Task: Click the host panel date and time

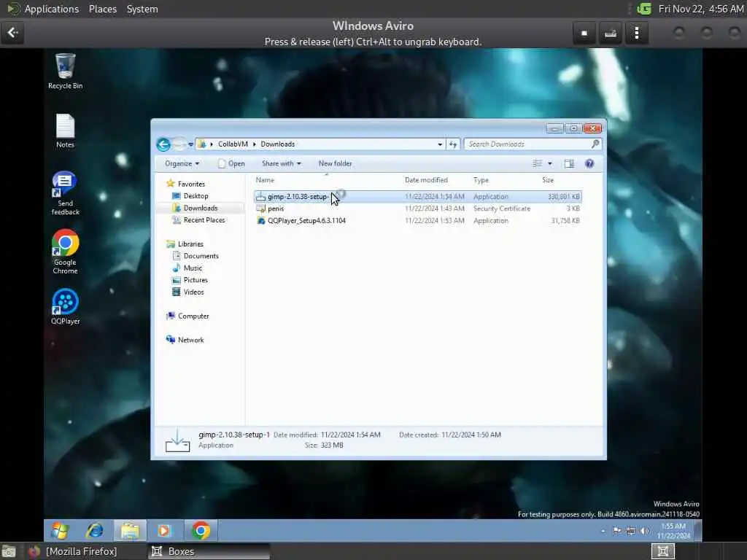Action: click(x=700, y=9)
